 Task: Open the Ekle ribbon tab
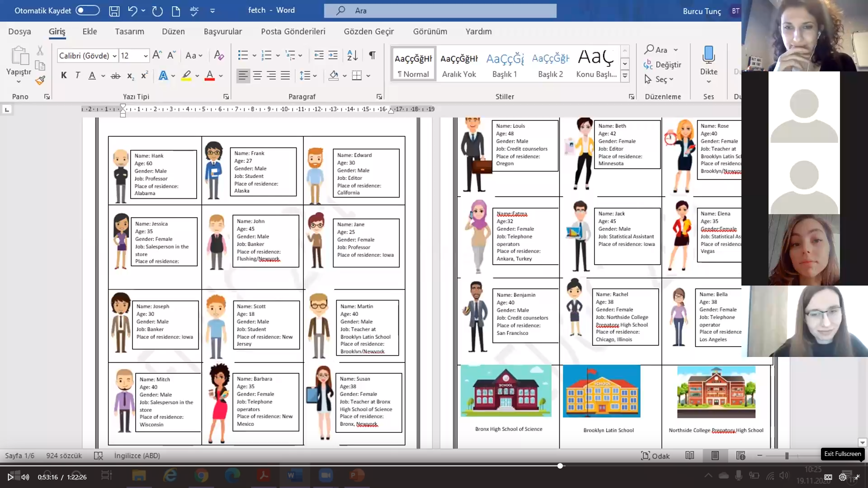[x=90, y=31]
